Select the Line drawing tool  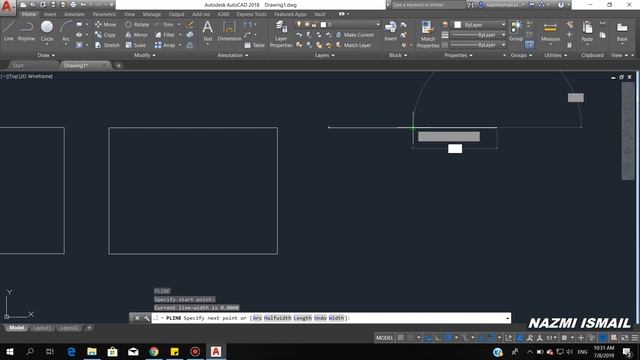click(9, 31)
